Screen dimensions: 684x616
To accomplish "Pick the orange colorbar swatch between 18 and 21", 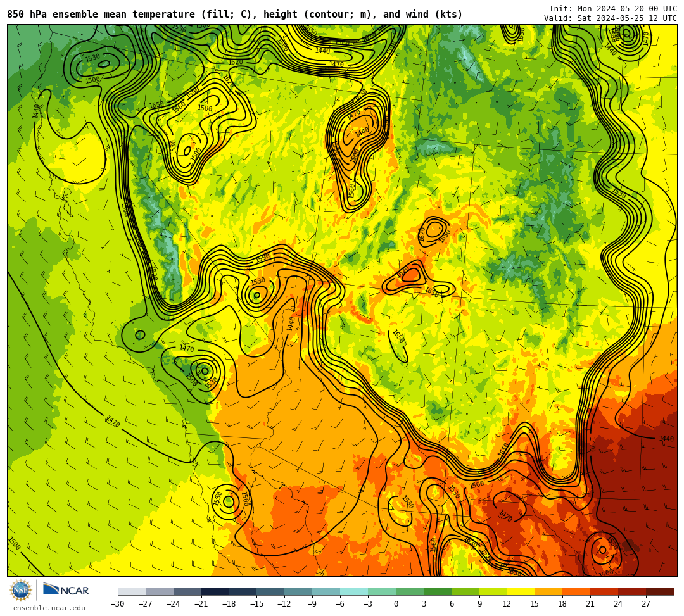I will 577,591.
